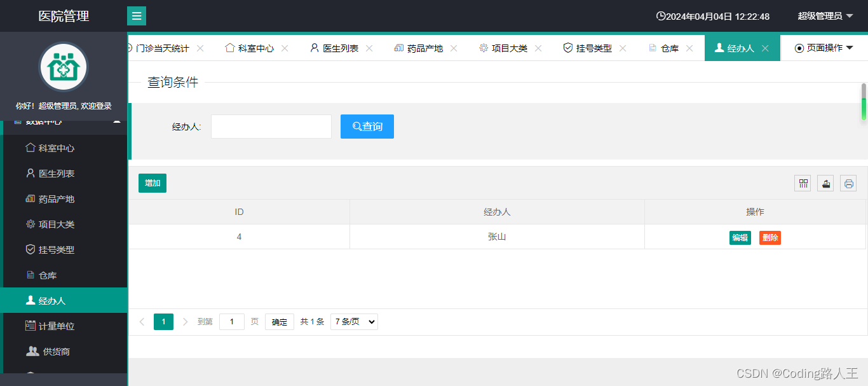Open 项目大类 in the sidebar
This screenshot has height=386, width=868.
click(64, 224)
